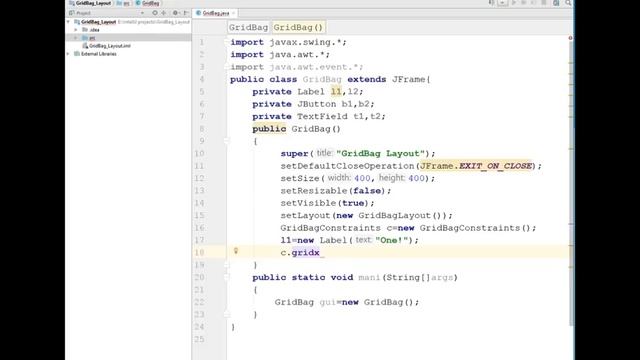640x360 pixels.
Task: Click GridBag class breadcrumb
Action: coord(248,27)
